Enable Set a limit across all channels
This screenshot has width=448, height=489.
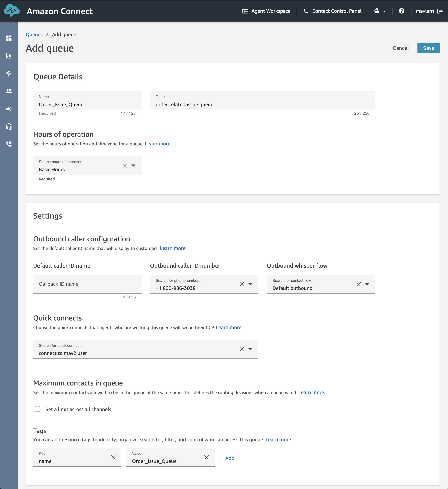(x=37, y=409)
